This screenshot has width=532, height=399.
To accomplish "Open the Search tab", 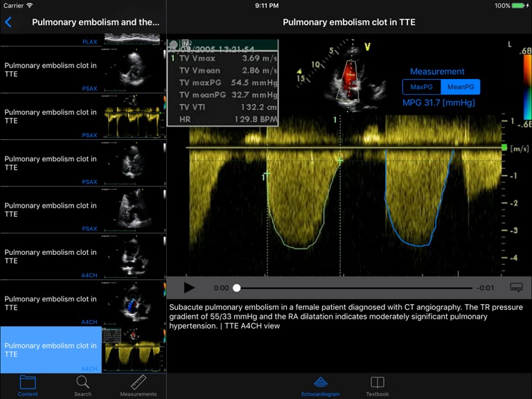I will click(83, 386).
